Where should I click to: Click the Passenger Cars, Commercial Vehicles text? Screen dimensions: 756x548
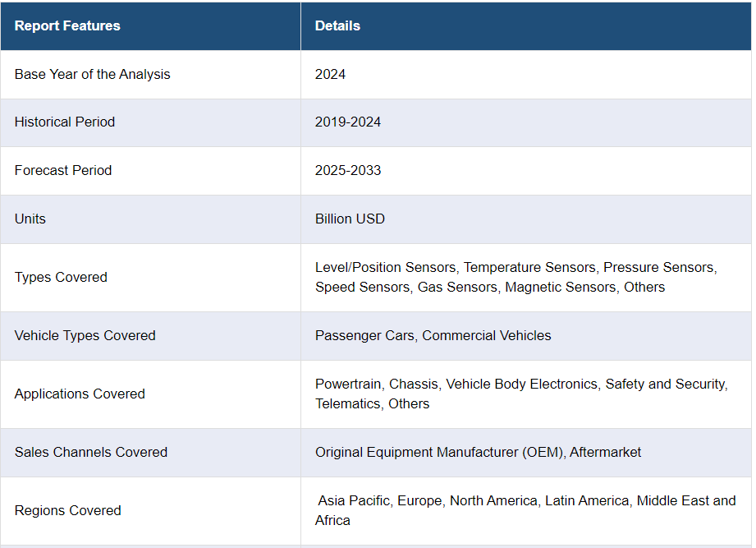433,335
